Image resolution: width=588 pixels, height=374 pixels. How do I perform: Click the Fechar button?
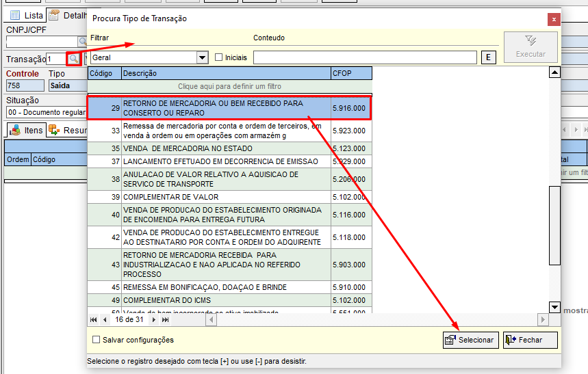point(531,340)
